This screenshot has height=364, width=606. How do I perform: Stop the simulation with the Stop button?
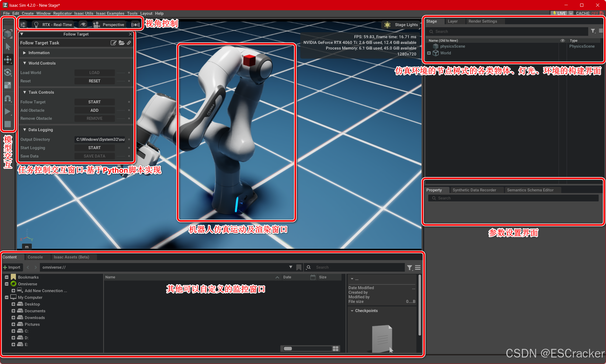coord(8,124)
